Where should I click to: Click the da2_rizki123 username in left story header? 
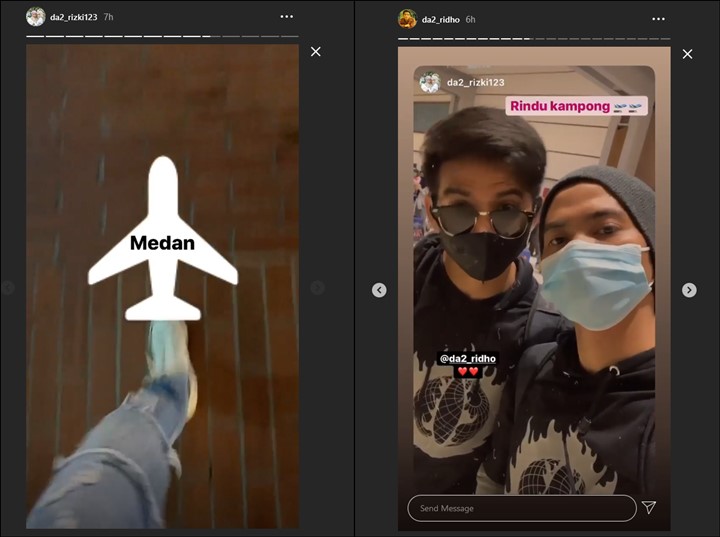click(x=73, y=17)
